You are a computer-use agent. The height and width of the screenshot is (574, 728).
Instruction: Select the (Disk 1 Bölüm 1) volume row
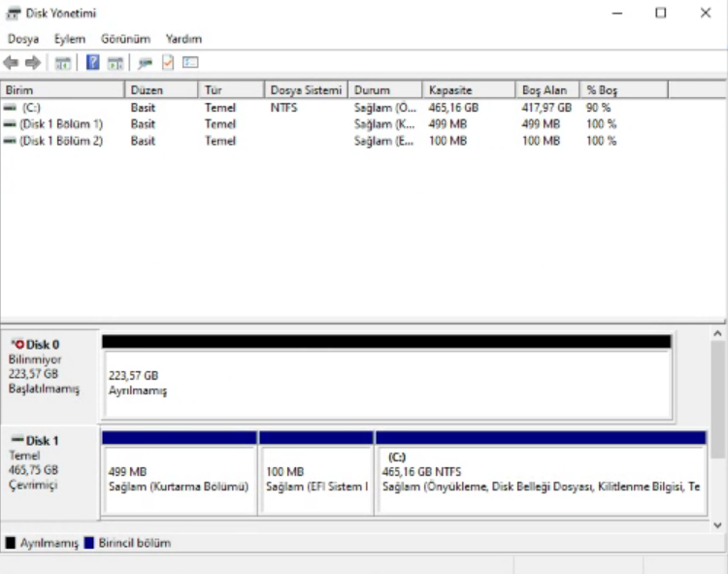(334, 124)
